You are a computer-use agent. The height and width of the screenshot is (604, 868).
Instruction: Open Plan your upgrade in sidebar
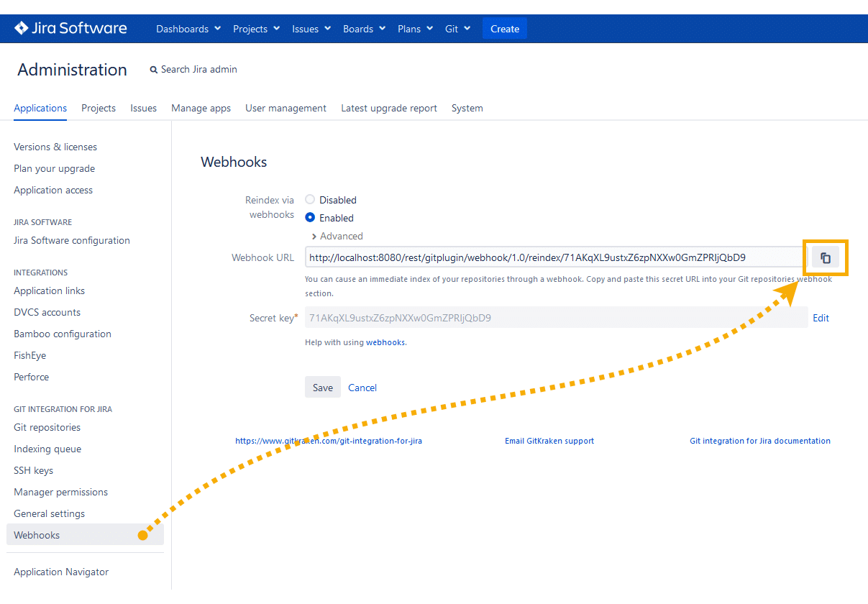55,168
